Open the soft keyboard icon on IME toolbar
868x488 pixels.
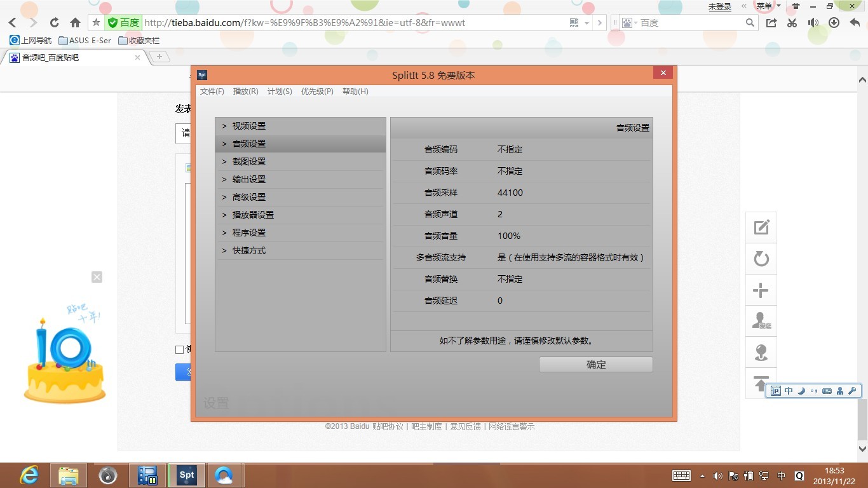pos(827,391)
